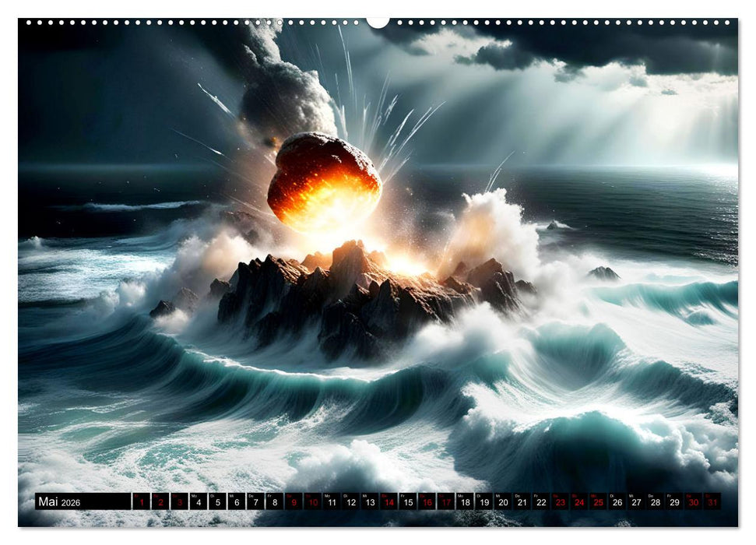Image resolution: width=756 pixels, height=545 pixels.
Task: Click red holiday day 14
Action: click(x=389, y=502)
